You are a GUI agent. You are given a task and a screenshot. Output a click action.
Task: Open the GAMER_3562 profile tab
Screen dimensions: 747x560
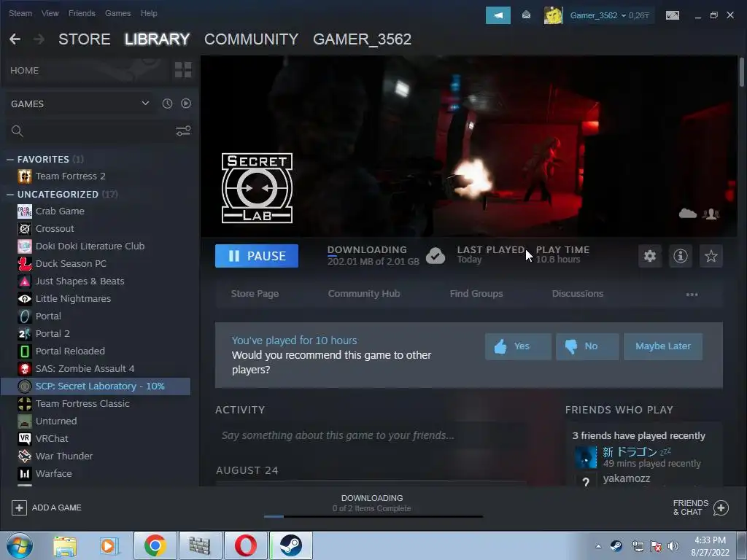[x=362, y=39]
